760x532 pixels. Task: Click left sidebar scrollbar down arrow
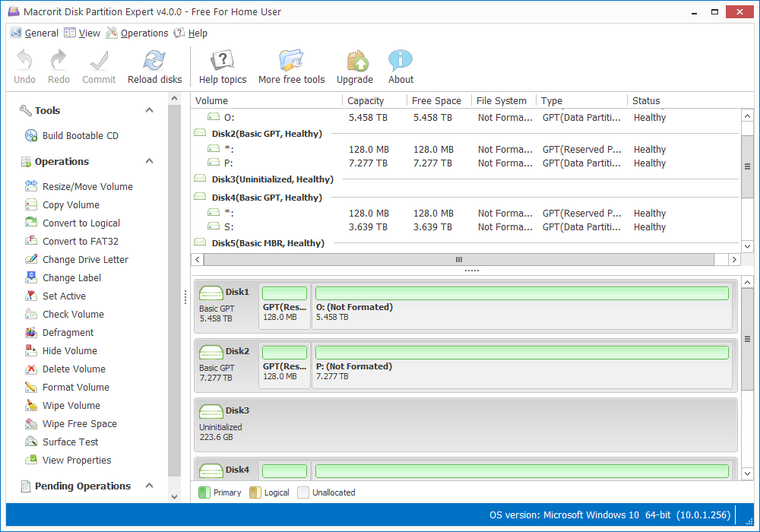coord(175,496)
